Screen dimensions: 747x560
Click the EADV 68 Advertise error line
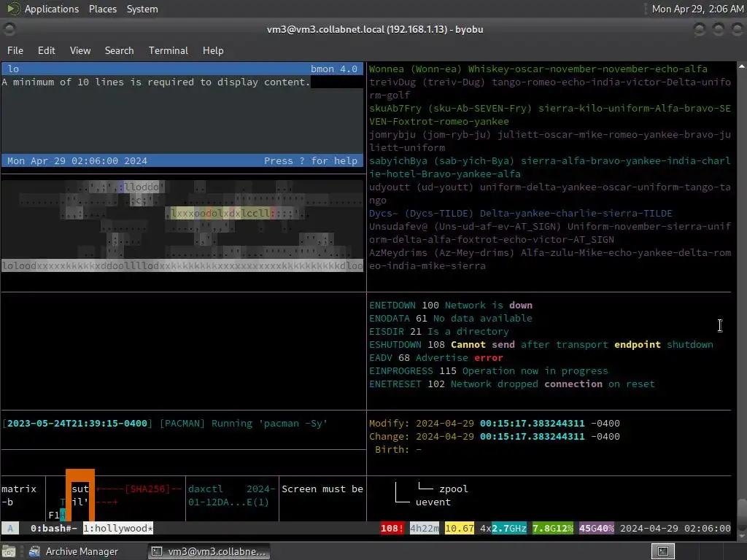tap(436, 357)
